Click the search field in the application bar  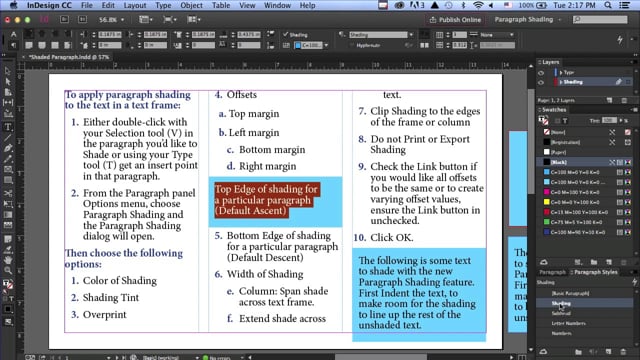600,20
